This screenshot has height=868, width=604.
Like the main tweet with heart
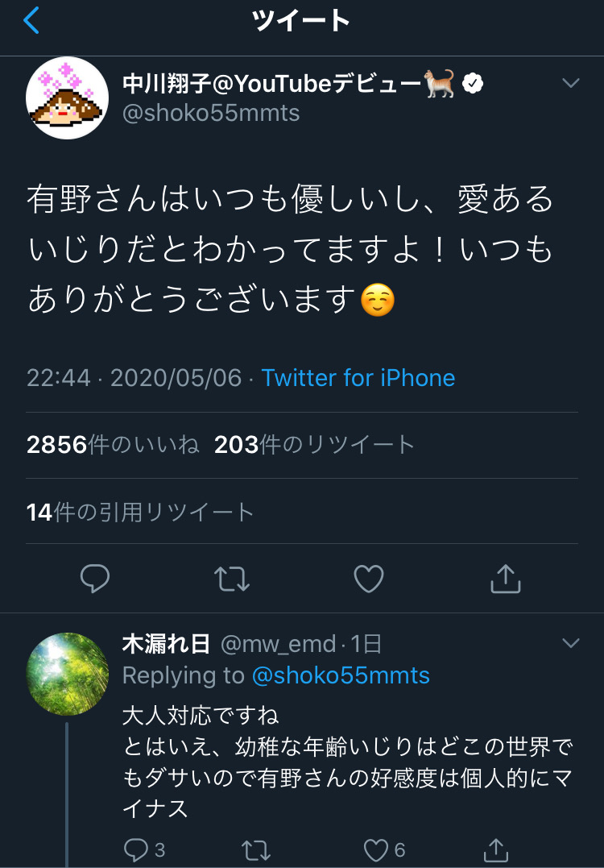(368, 579)
